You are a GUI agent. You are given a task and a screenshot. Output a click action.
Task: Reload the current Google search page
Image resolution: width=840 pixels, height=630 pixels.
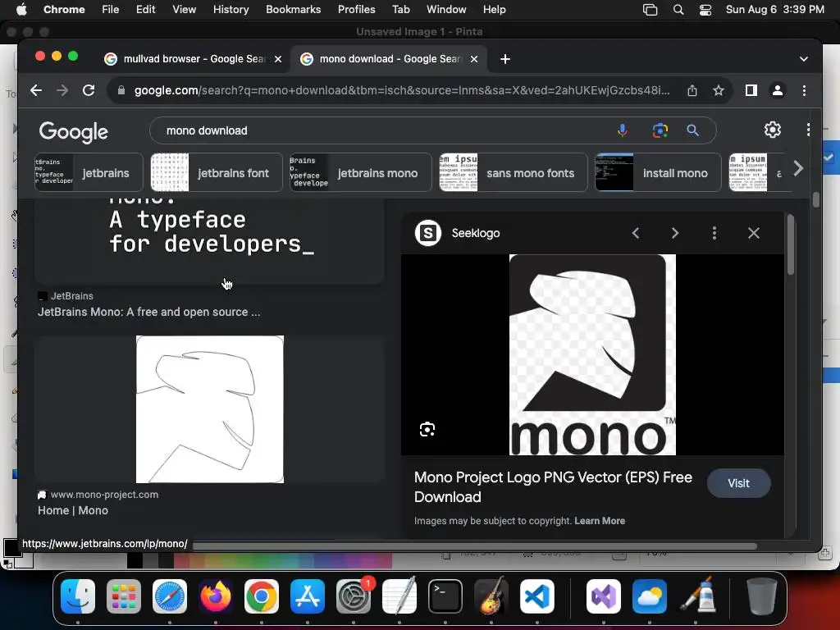pos(89,90)
